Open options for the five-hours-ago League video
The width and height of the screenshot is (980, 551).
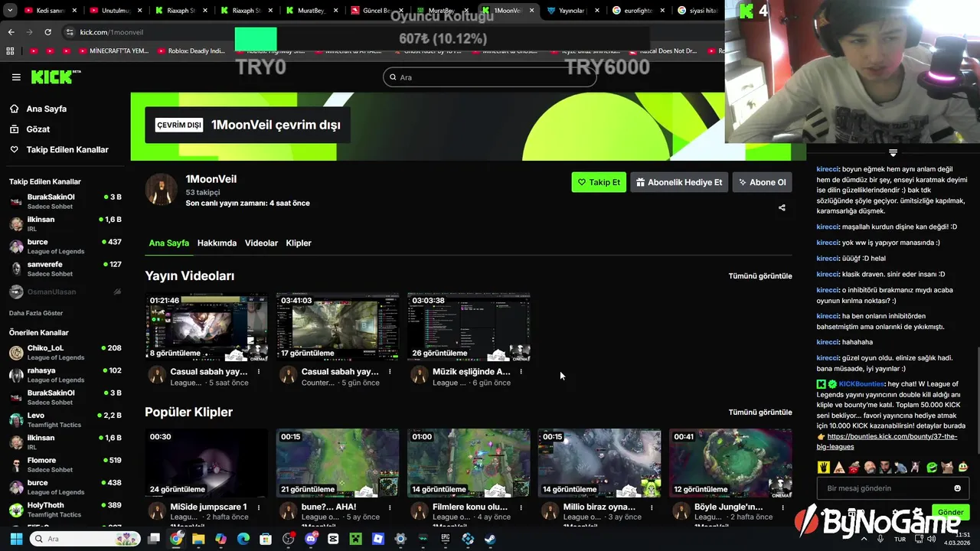(259, 372)
